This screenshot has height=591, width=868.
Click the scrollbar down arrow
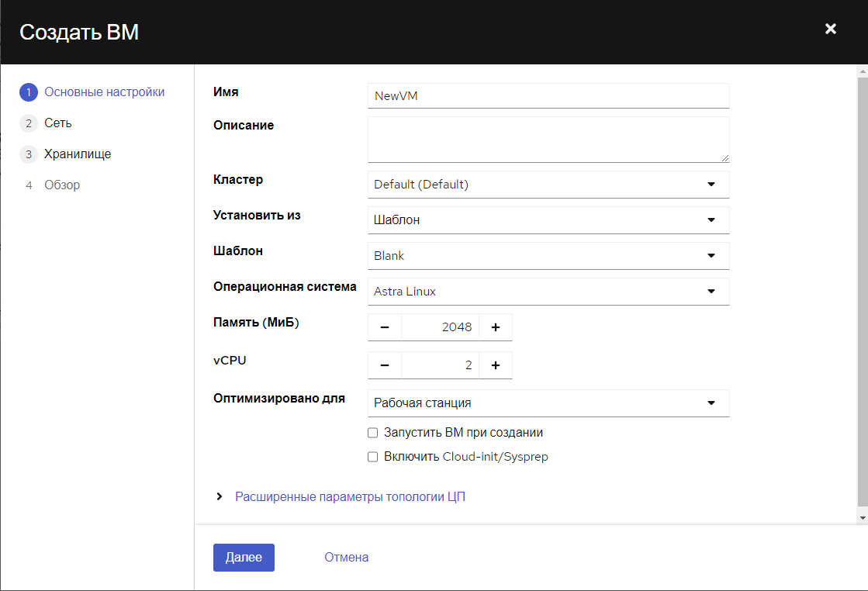pos(863,519)
